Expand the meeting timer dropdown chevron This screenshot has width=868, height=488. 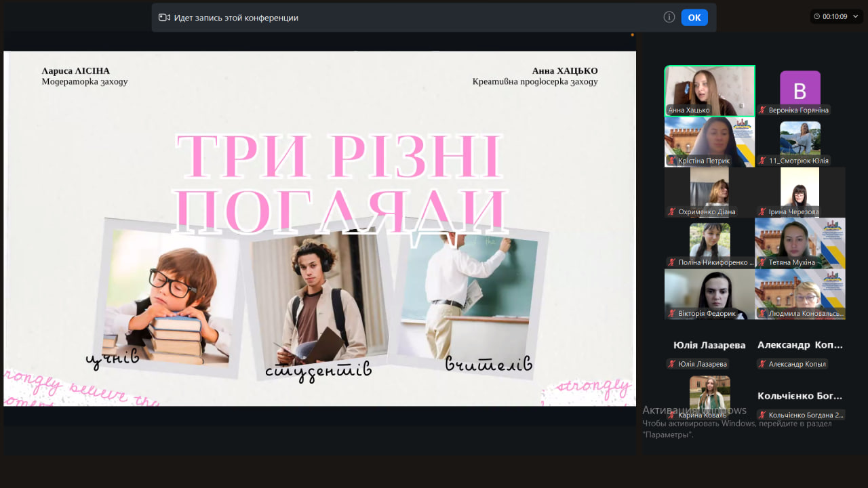(856, 16)
